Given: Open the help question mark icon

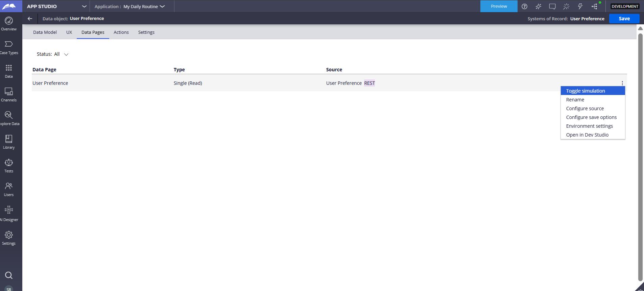Looking at the screenshot, I should click(x=524, y=6).
